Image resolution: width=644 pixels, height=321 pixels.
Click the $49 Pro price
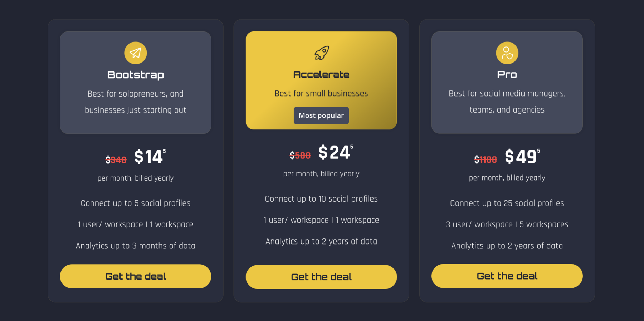point(521,157)
